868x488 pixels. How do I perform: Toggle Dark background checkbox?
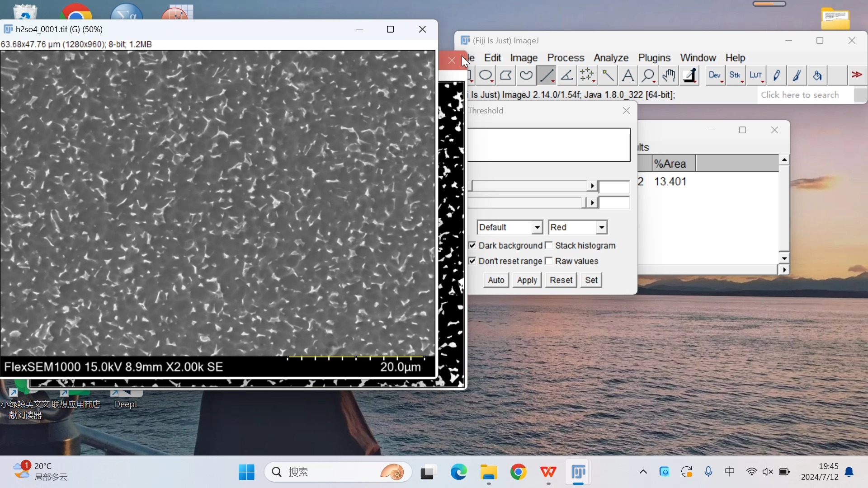(x=472, y=245)
